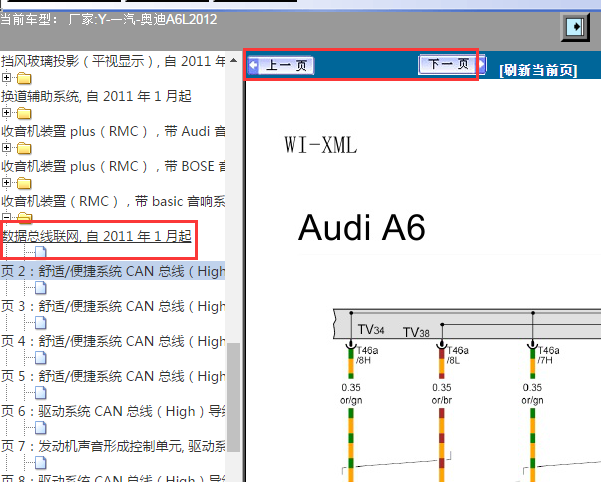Screen dimensions: 601x482
Task: Click the TV38 label in wiring diagram
Action: [416, 332]
